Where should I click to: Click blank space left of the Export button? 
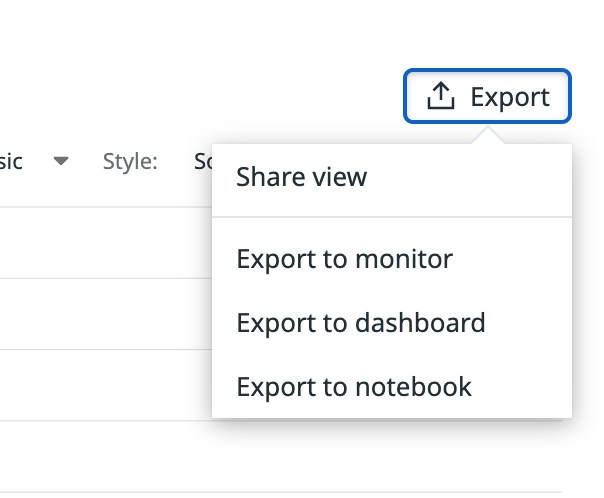pyautogui.click(x=231, y=96)
